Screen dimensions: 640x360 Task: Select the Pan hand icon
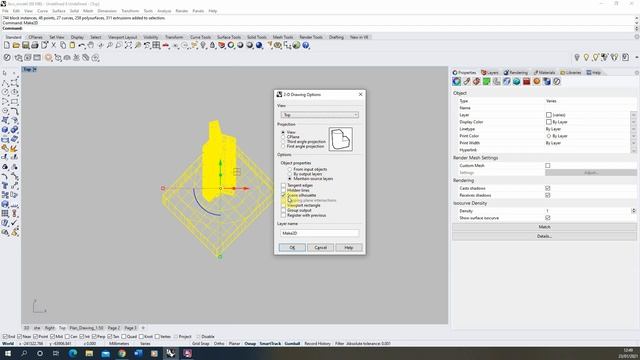(x=91, y=45)
